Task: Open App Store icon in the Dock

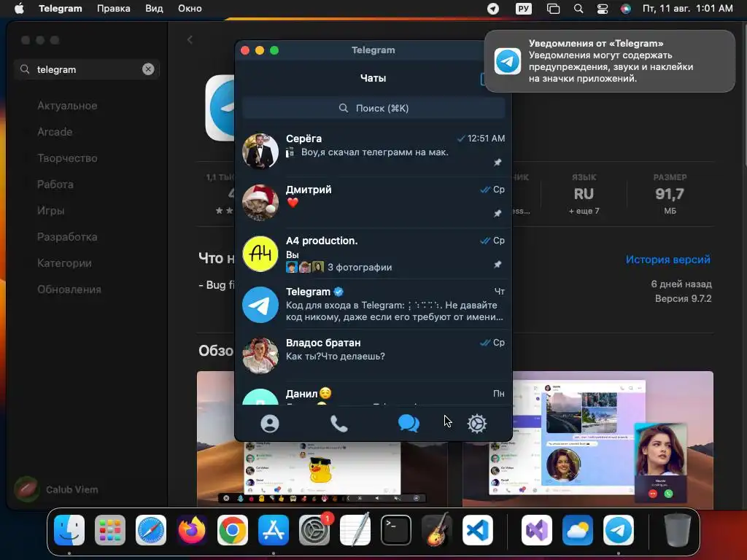Action: (x=274, y=530)
